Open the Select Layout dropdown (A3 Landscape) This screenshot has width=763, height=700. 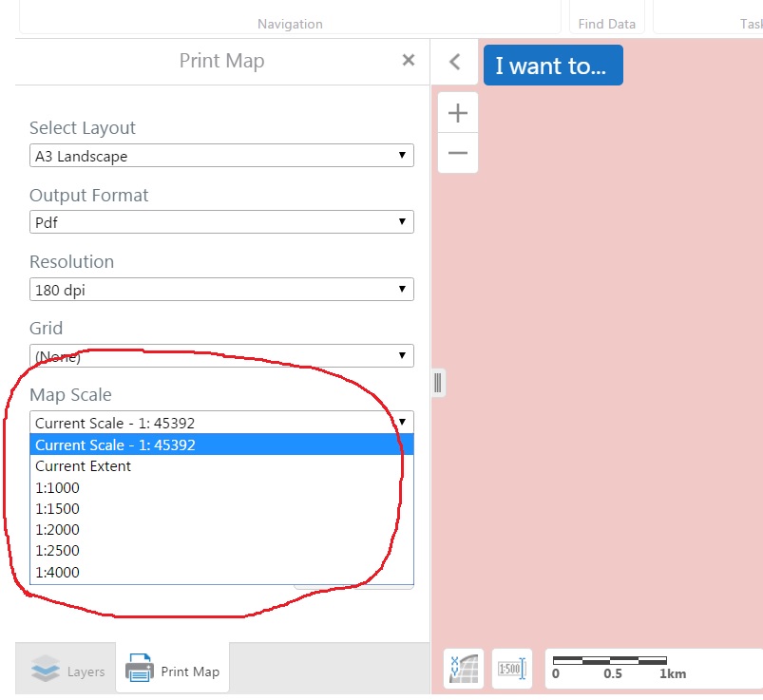click(221, 156)
